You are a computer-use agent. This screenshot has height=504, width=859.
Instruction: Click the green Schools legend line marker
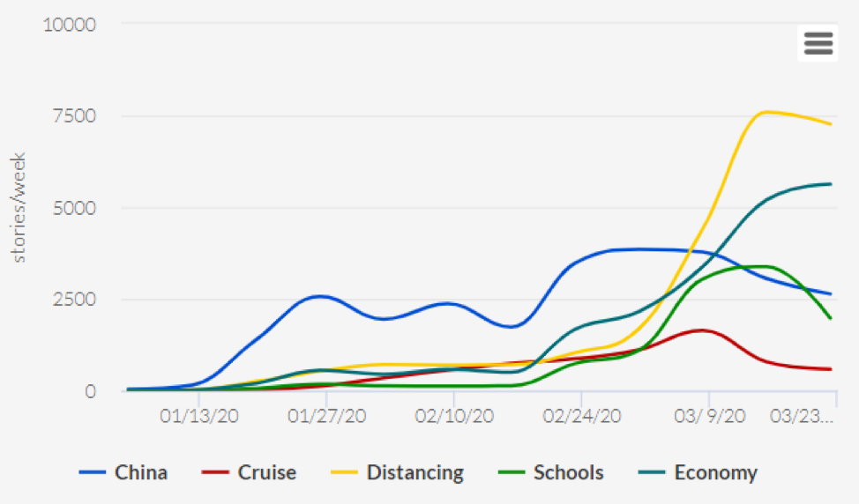tap(512, 473)
